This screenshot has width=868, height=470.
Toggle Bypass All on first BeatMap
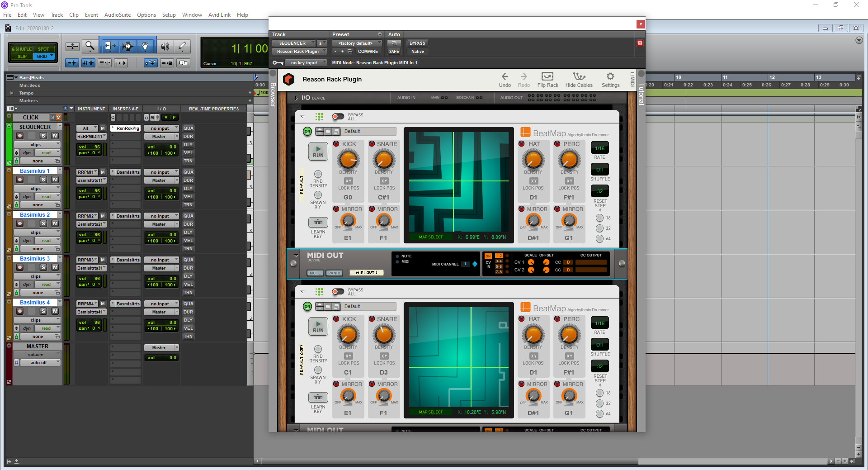coord(338,117)
